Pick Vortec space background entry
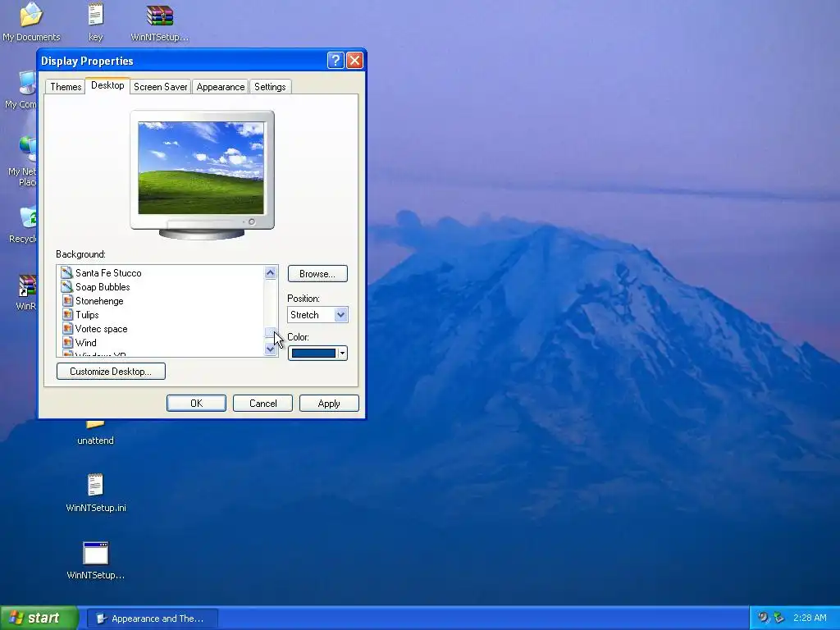The image size is (840, 630). pyautogui.click(x=101, y=328)
